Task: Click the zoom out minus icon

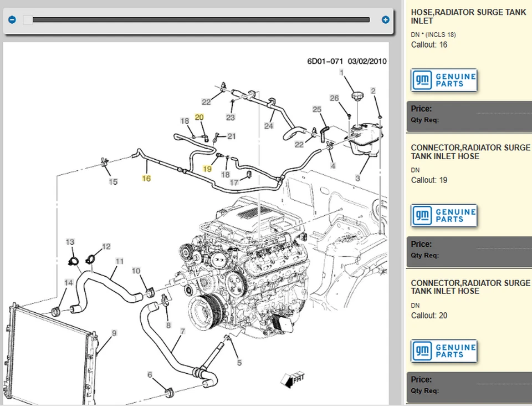Action: [x=12, y=20]
